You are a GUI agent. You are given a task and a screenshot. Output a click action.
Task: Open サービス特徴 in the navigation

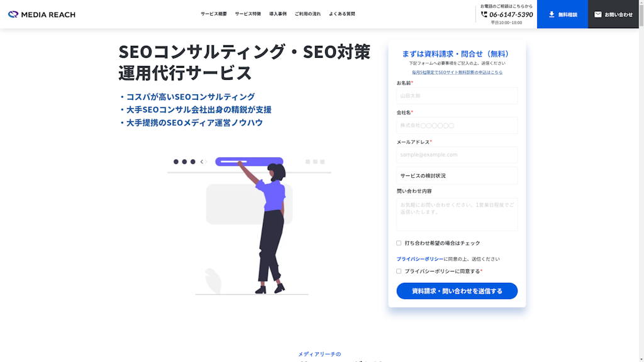pyautogui.click(x=248, y=14)
